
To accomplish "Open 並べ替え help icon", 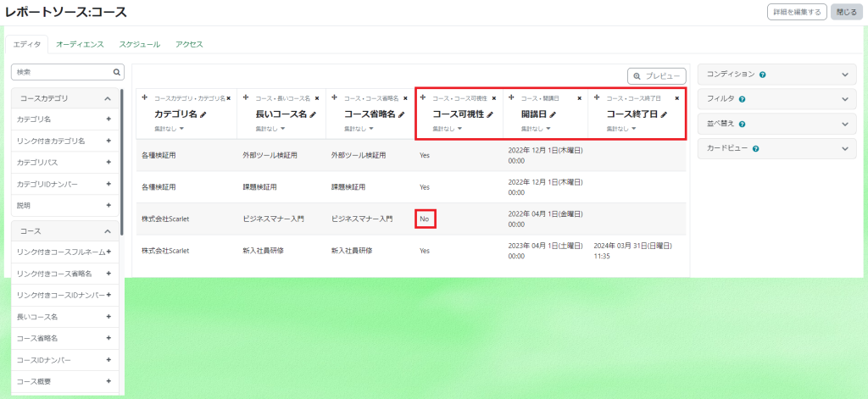I will pos(742,124).
